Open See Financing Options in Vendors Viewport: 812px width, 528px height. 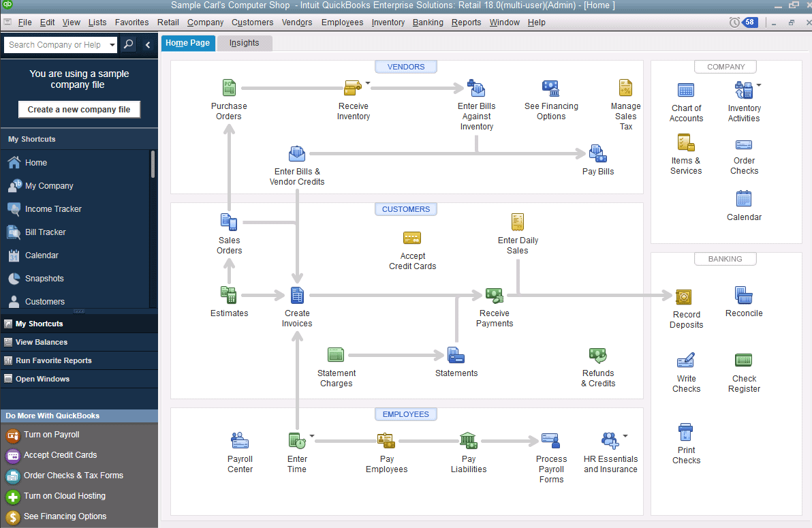click(550, 89)
